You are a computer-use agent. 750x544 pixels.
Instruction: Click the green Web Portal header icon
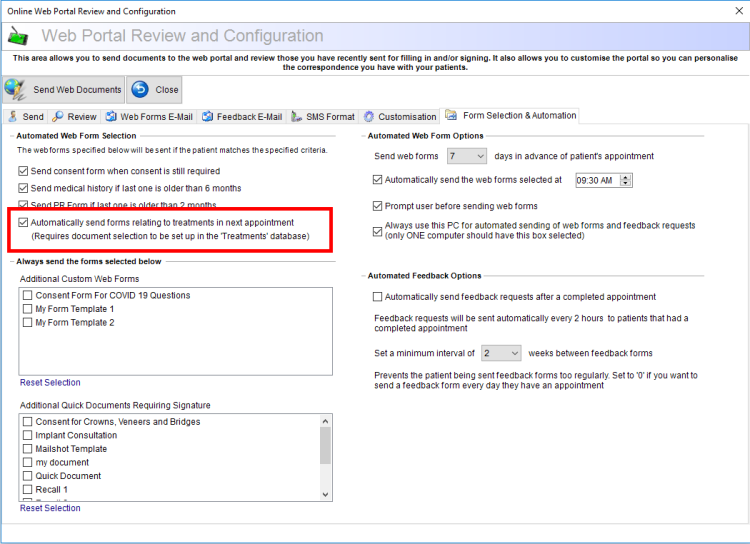(18, 36)
